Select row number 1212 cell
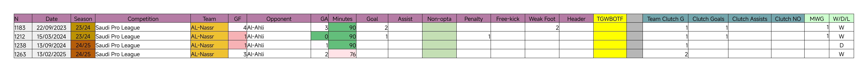Image resolution: width=868 pixels, height=72 pixels. click(x=23, y=36)
